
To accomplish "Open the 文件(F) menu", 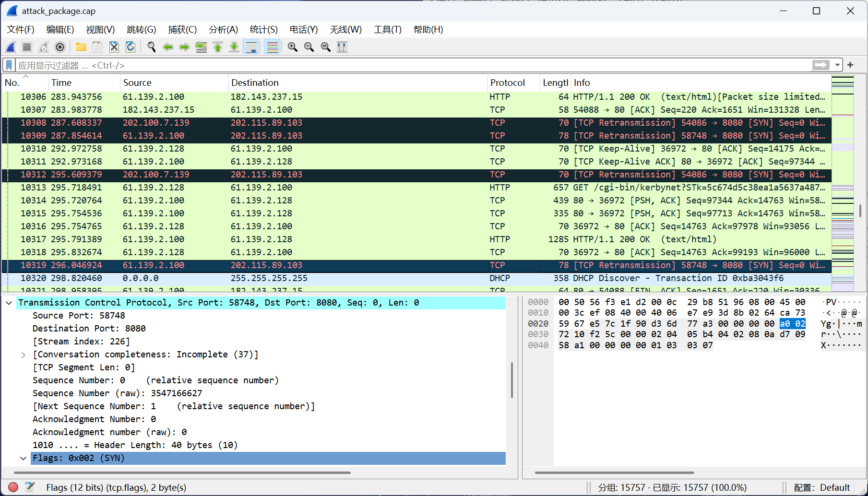I will pyautogui.click(x=21, y=30).
